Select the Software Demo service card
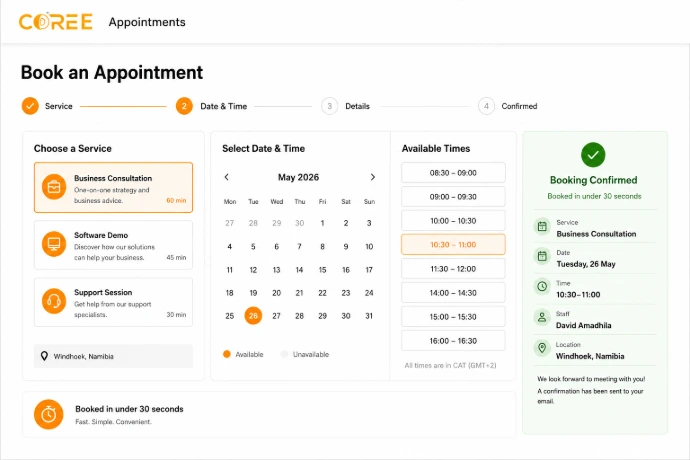 pos(114,245)
